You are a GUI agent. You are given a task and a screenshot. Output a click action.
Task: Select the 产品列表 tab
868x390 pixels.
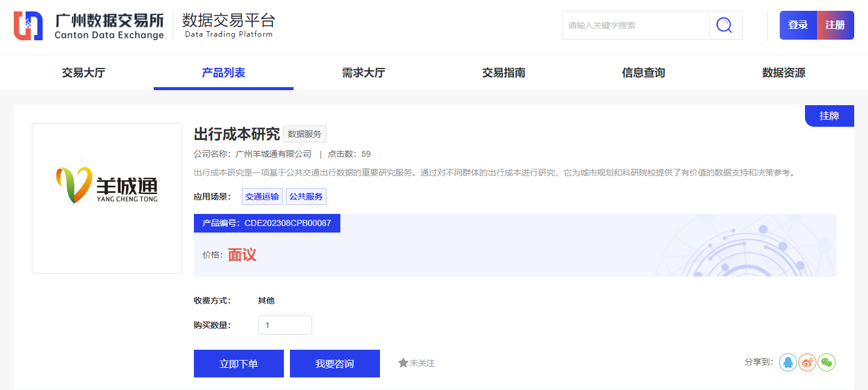pyautogui.click(x=223, y=73)
